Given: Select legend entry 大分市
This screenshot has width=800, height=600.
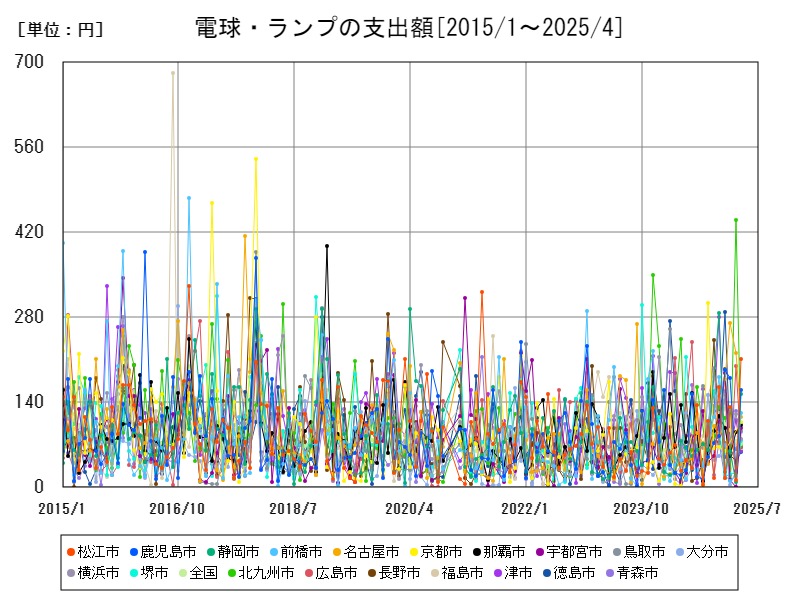Looking at the screenshot, I should pyautogui.click(x=702, y=552).
